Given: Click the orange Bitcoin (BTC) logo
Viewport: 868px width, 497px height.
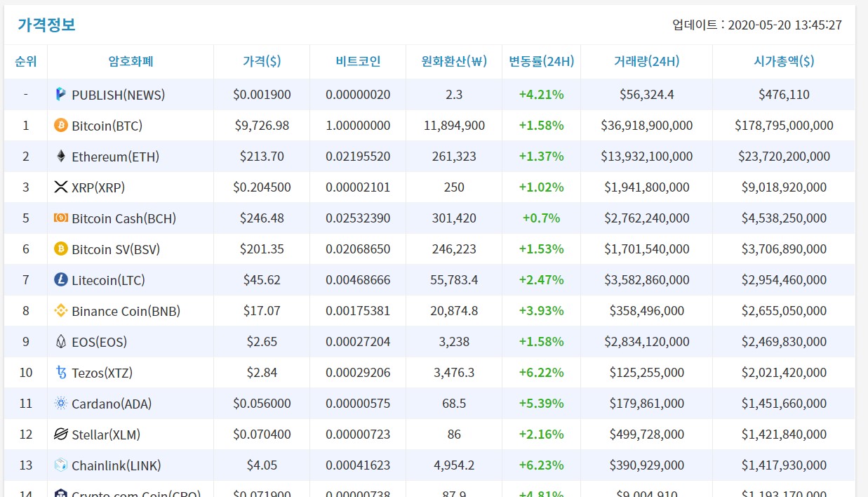Looking at the screenshot, I should pos(61,125).
